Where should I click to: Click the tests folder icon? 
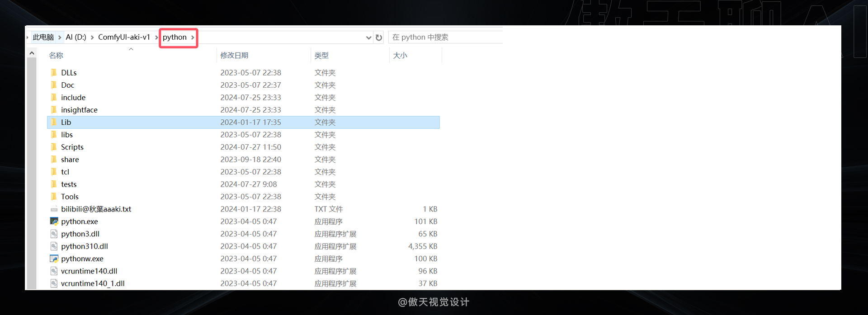[x=54, y=184]
